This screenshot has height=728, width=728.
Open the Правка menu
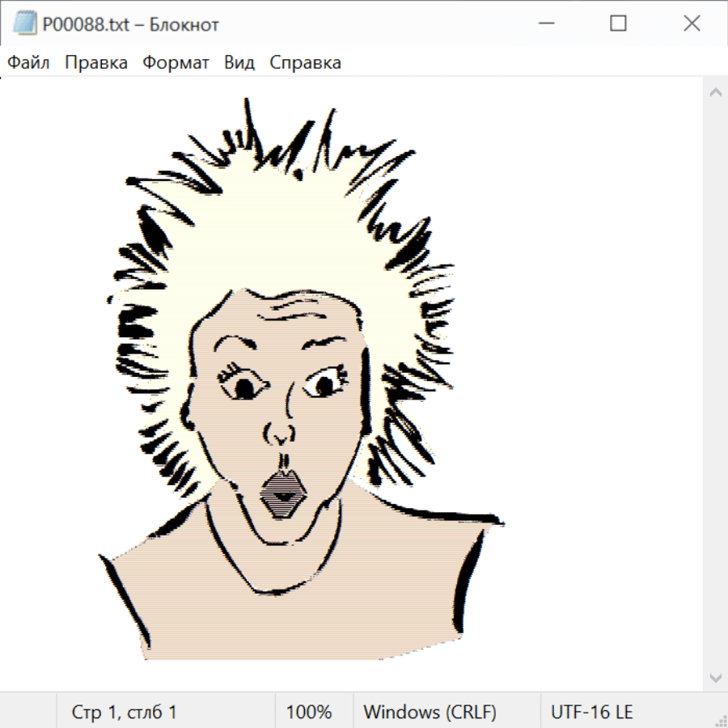coord(96,63)
